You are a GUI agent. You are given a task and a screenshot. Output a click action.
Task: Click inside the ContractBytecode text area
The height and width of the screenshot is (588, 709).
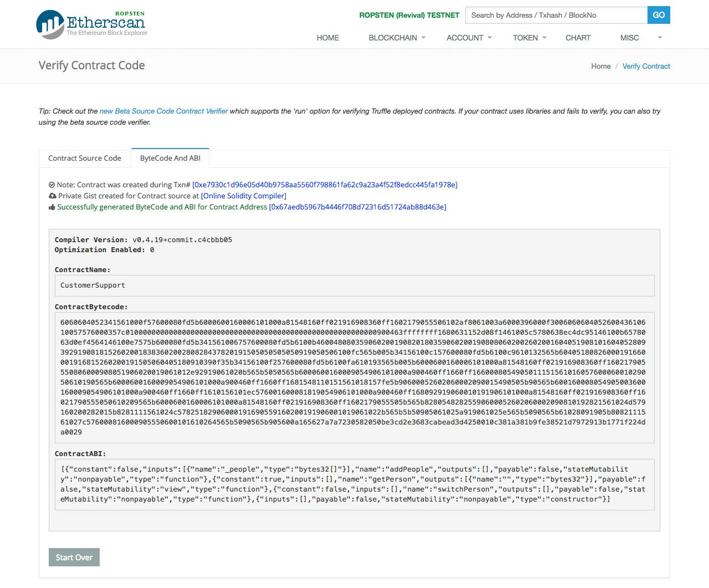[x=354, y=377]
